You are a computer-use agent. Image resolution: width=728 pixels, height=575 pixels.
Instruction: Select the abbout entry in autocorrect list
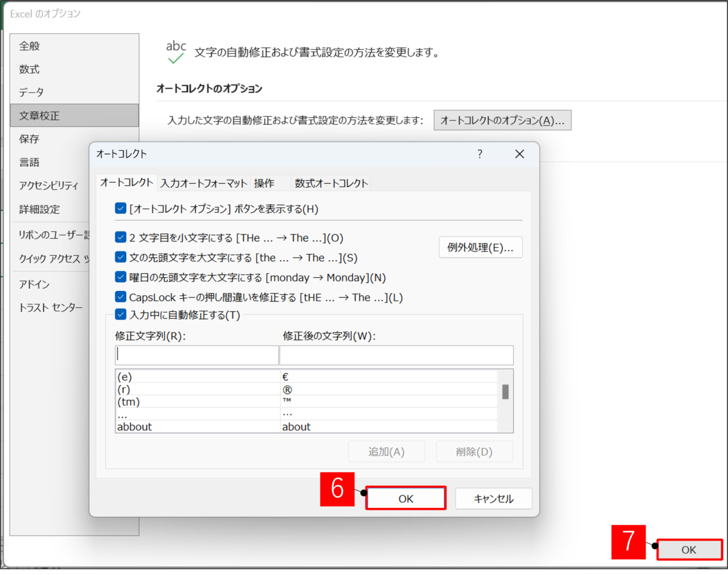point(198,426)
